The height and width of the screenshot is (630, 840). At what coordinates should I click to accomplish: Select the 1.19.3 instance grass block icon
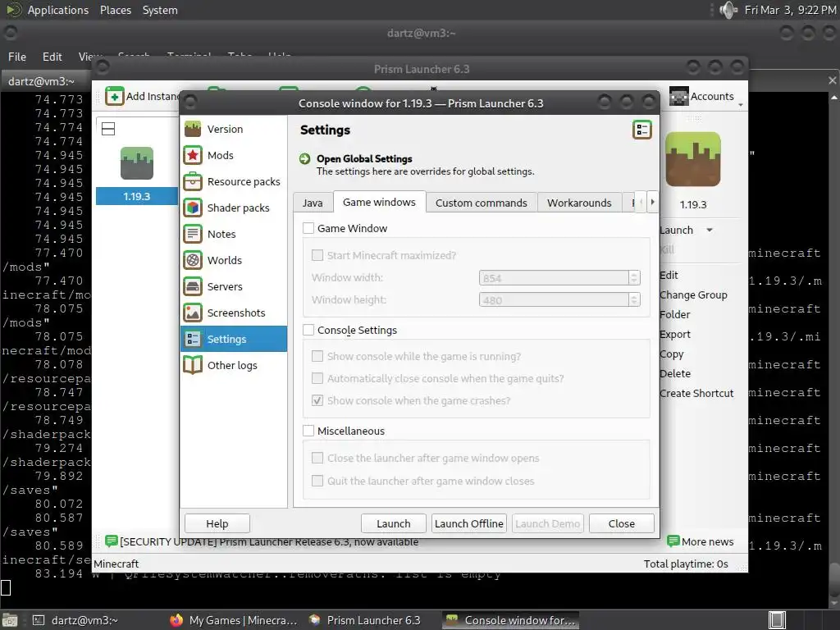coord(137,163)
